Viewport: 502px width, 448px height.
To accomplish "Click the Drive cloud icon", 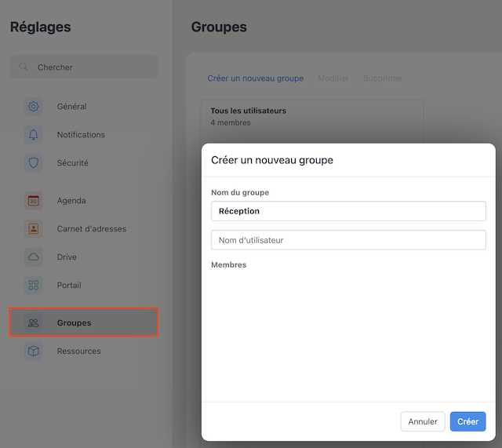I will point(33,257).
